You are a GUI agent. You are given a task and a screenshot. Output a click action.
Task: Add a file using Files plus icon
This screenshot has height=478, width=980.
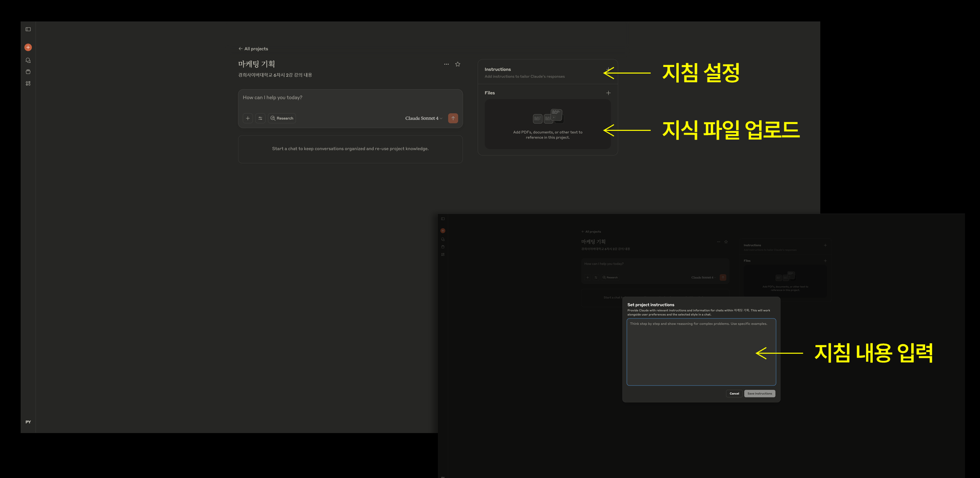[x=608, y=93]
